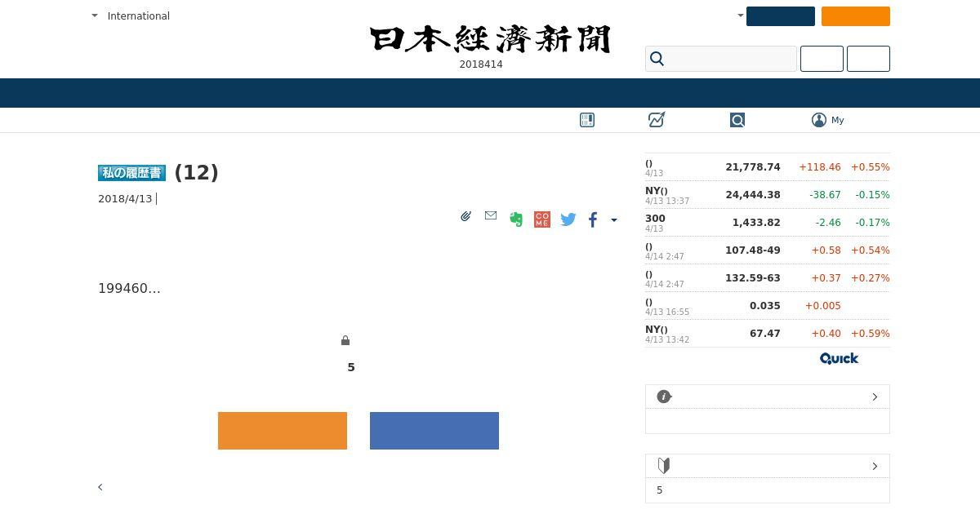Viewport: 980px width, 514px height.
Task: Share the article by email icon
Action: [x=491, y=215]
